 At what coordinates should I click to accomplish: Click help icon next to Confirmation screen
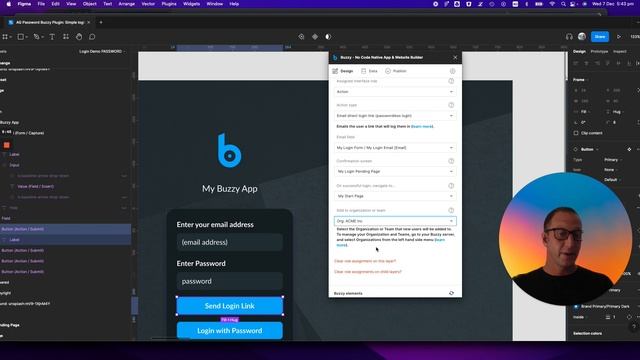click(451, 161)
